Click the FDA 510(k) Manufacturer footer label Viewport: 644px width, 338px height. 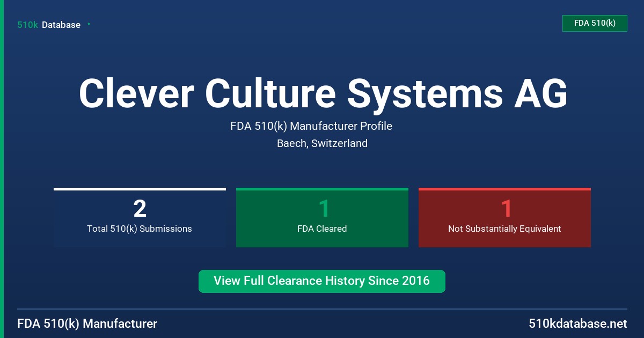[87, 324]
